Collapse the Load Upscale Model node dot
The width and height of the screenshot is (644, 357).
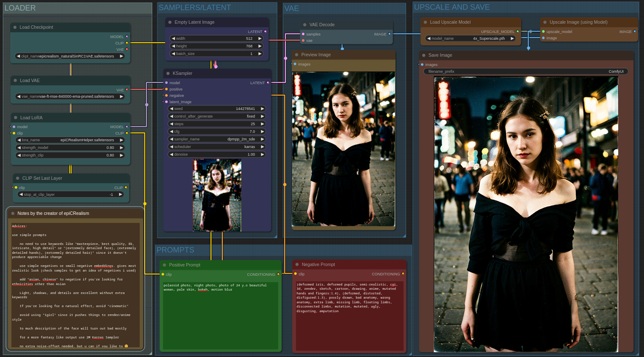pos(426,22)
